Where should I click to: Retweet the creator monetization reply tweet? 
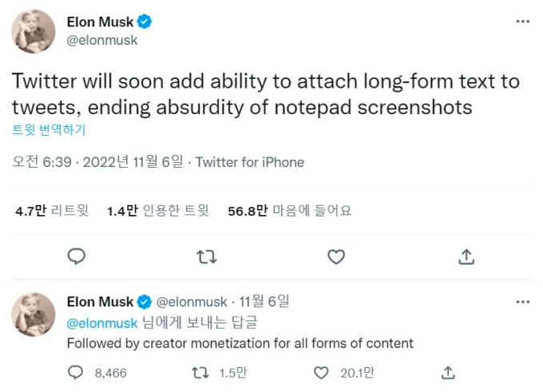(200, 373)
